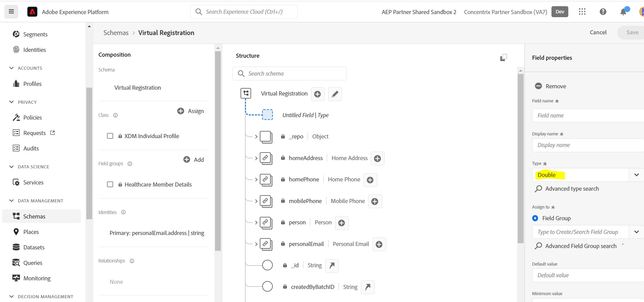
Task: Add field under homeAddress with plus icon
Action: click(x=377, y=158)
